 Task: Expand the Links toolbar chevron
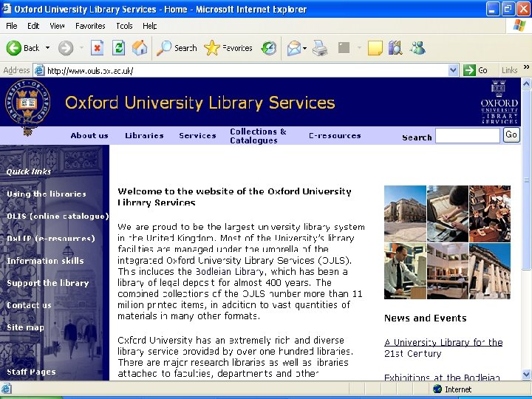[x=526, y=66]
